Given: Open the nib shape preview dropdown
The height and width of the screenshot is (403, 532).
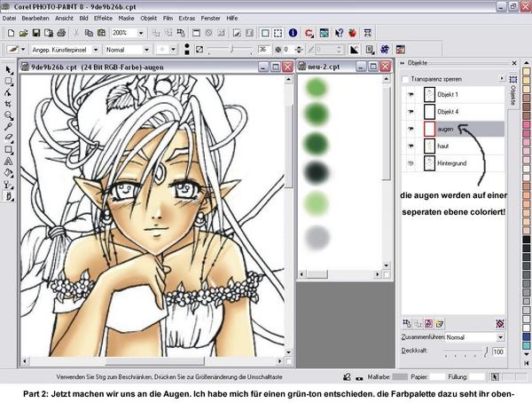Looking at the screenshot, I should pos(174,50).
